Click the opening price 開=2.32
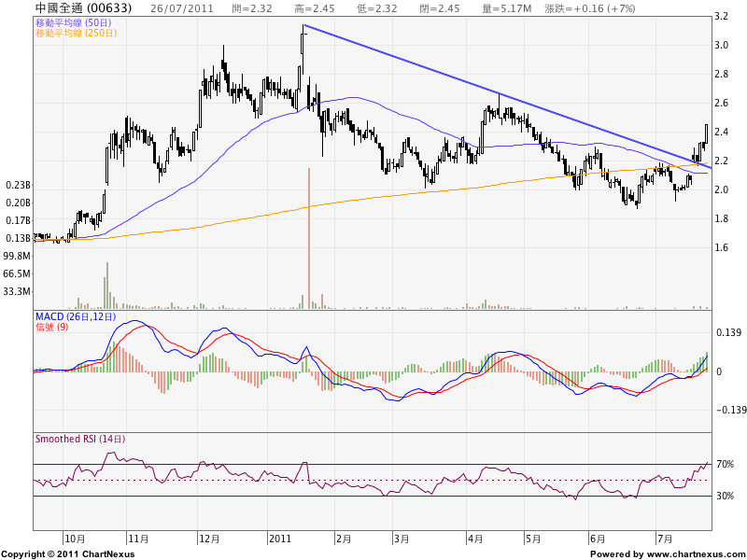This screenshot has height=560, width=747. coord(252,8)
